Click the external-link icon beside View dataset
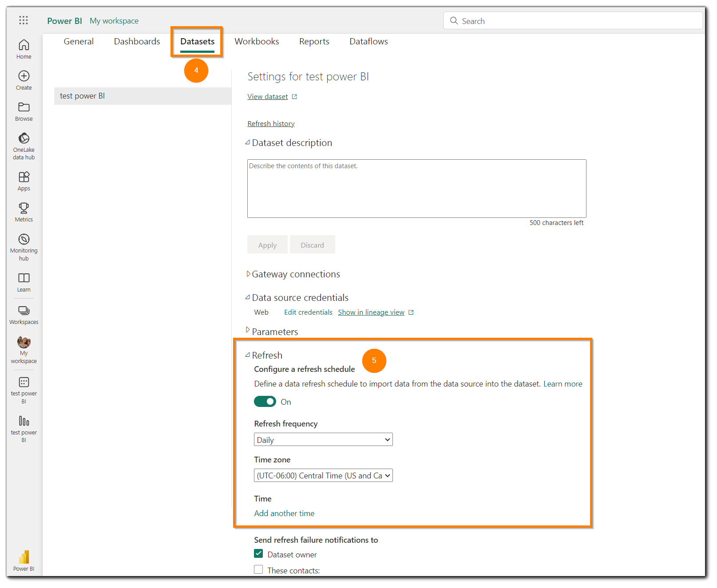717x588 pixels. 294,97
